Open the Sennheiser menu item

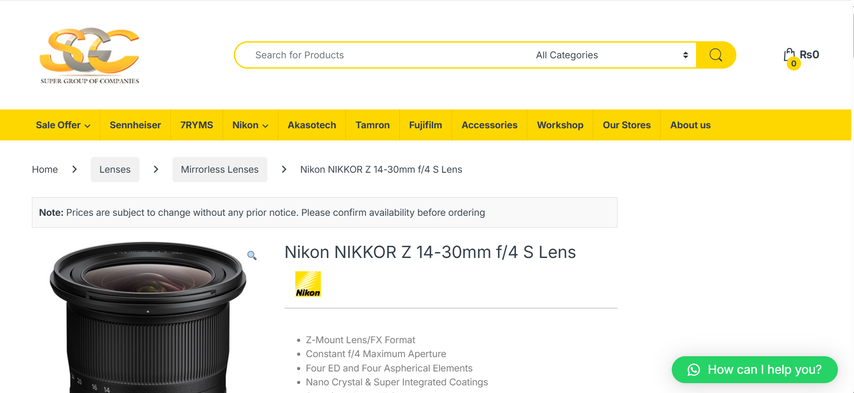click(x=135, y=125)
